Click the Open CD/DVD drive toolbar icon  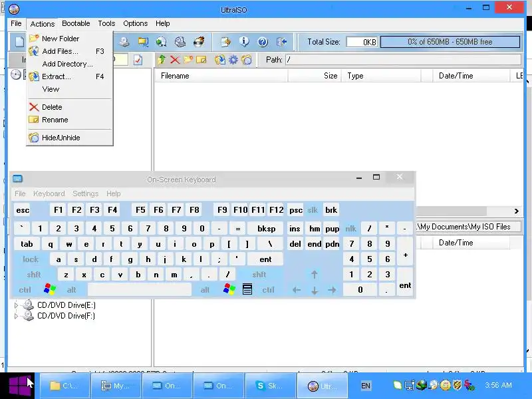click(x=124, y=42)
